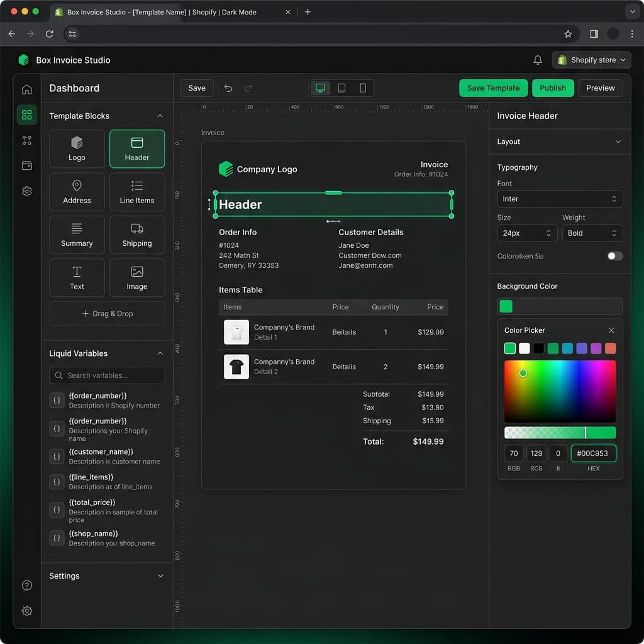The height and width of the screenshot is (644, 644).
Task: Reload the browser page
Action: 49,34
